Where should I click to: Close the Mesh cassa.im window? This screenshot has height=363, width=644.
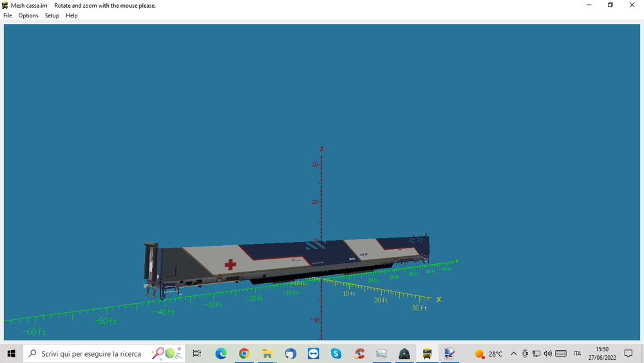click(x=632, y=5)
